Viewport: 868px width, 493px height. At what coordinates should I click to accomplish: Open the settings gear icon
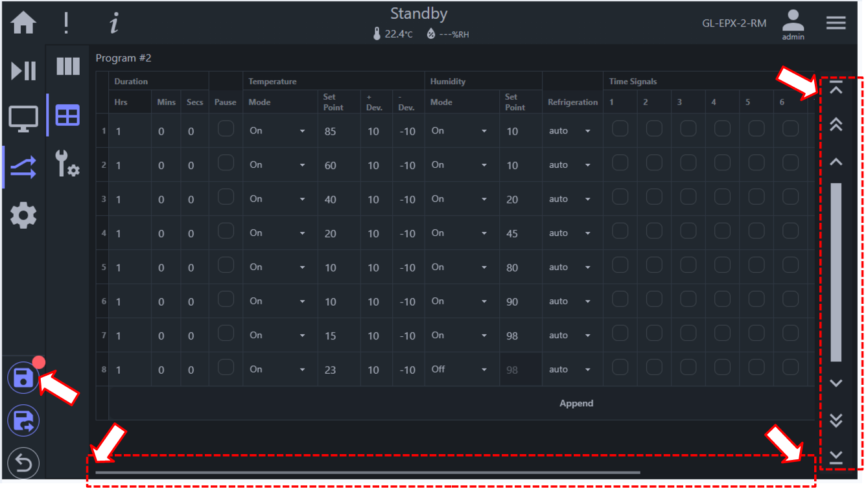click(x=24, y=215)
